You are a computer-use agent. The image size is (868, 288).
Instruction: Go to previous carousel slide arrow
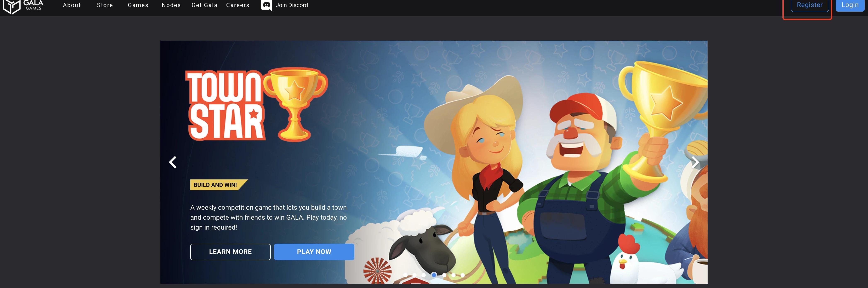pyautogui.click(x=172, y=162)
